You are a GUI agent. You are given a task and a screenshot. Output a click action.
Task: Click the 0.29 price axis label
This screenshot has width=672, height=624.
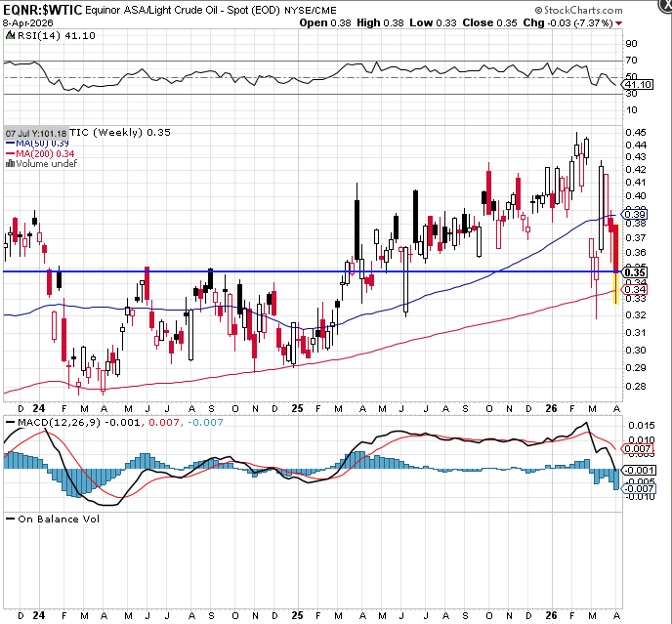coord(635,368)
